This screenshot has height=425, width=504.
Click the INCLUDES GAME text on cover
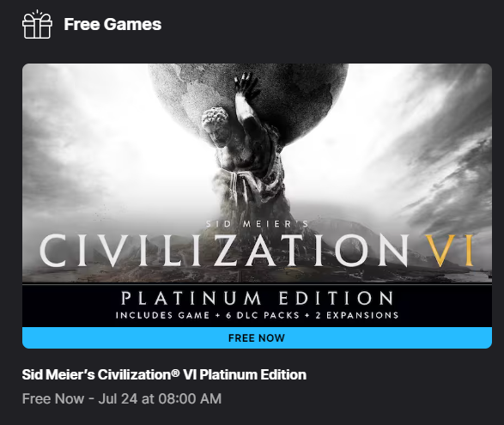coord(162,315)
